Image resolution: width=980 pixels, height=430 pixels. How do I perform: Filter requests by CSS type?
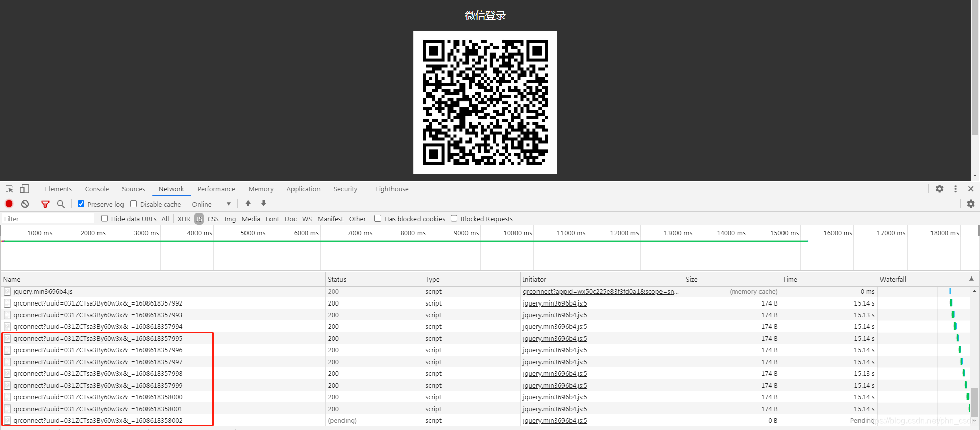click(213, 219)
